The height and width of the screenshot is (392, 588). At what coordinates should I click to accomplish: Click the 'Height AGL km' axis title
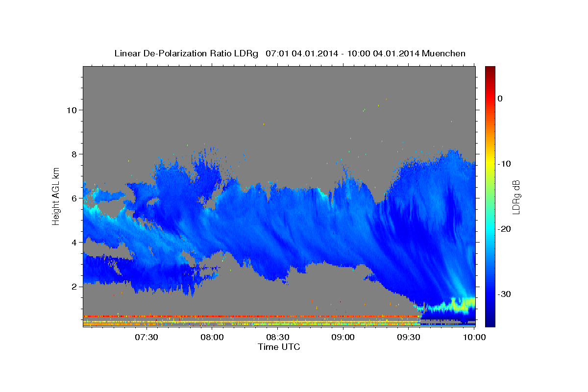[56, 196]
